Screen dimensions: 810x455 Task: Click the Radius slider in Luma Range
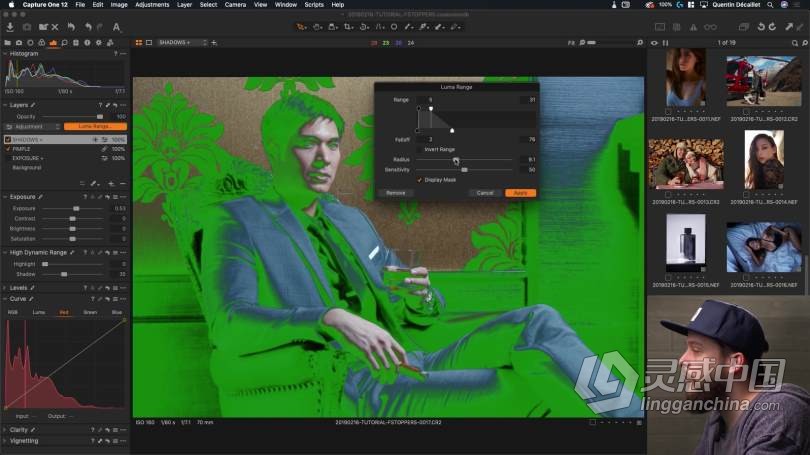464,160
